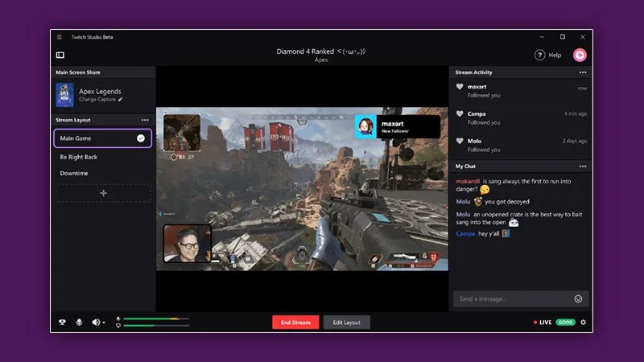Click the emote after 'sang into the open'

point(514,223)
